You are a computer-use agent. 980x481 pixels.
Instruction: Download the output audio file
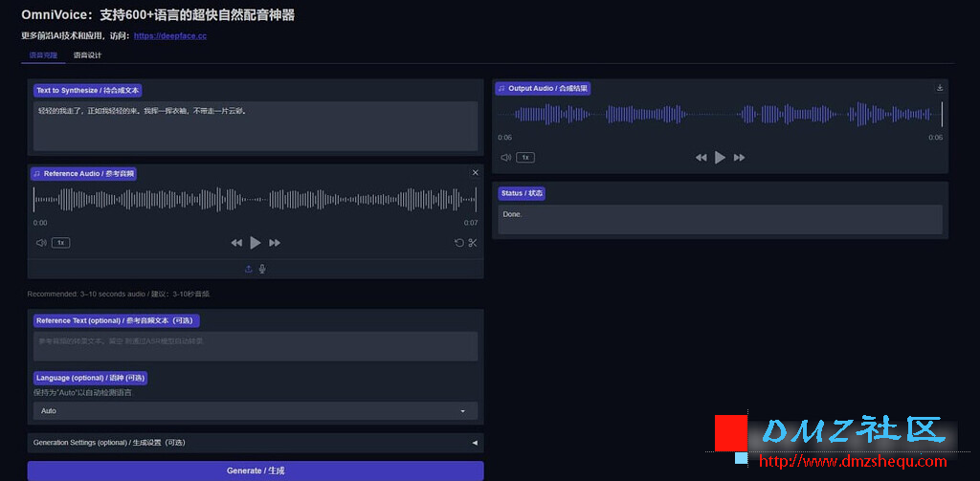(x=940, y=87)
